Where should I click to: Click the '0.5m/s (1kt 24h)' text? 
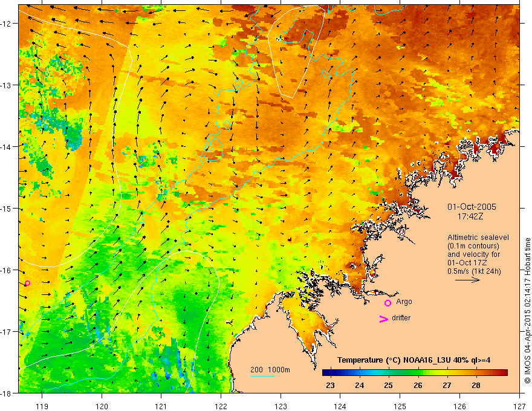[474, 271]
